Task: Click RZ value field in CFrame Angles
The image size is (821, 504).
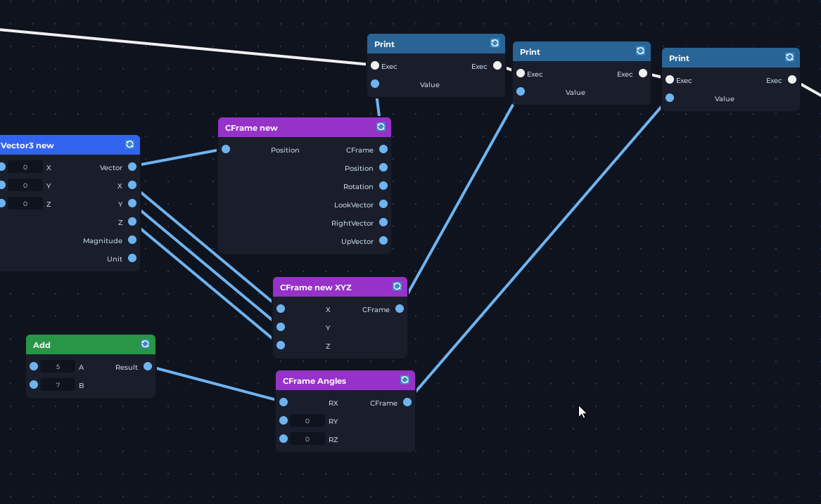Action: pyautogui.click(x=307, y=439)
